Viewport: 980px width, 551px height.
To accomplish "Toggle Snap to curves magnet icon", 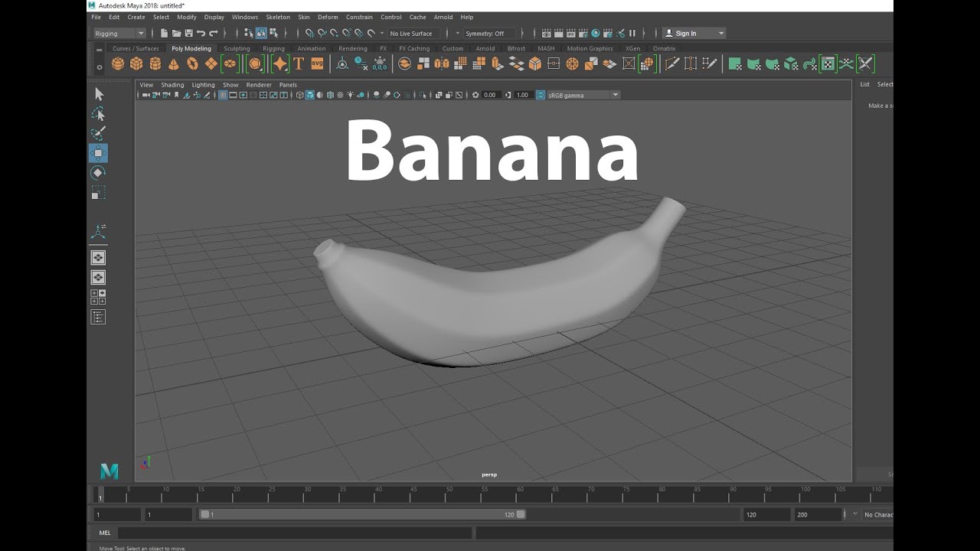I will (x=322, y=33).
